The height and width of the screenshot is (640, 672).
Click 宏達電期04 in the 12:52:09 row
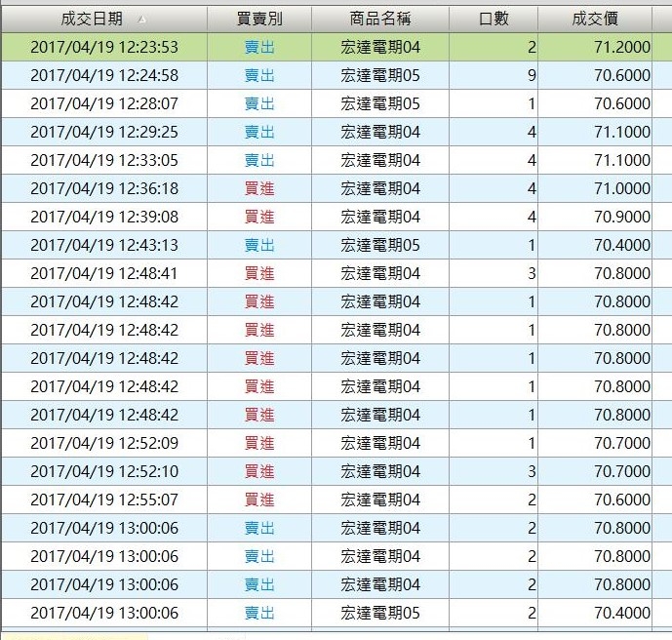coord(380,443)
